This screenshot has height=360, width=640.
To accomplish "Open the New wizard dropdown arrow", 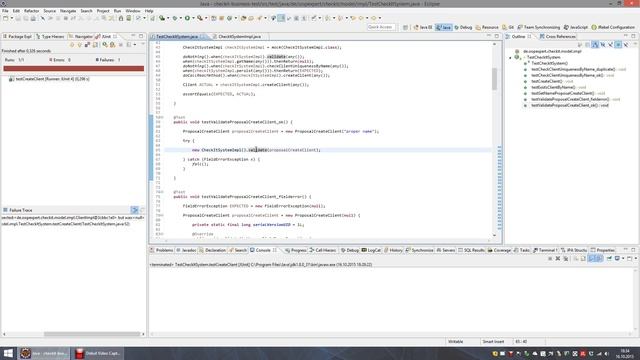I will point(11,18).
